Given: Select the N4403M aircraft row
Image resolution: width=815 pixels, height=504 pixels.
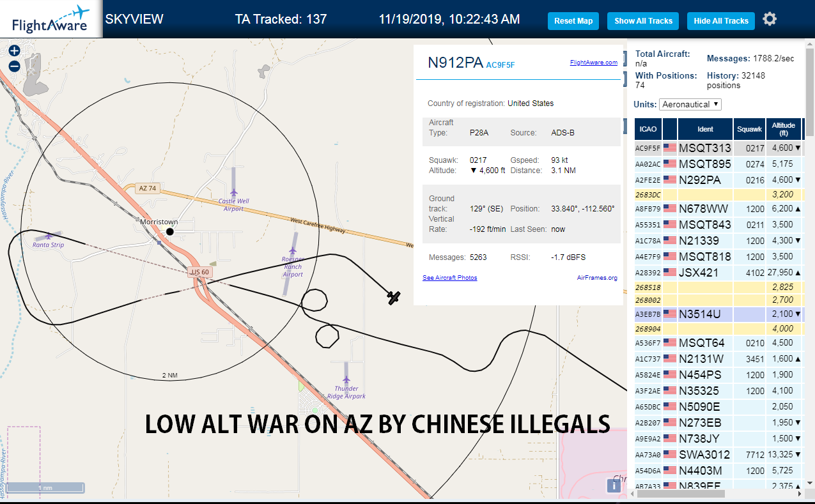Looking at the screenshot, I should [718, 471].
